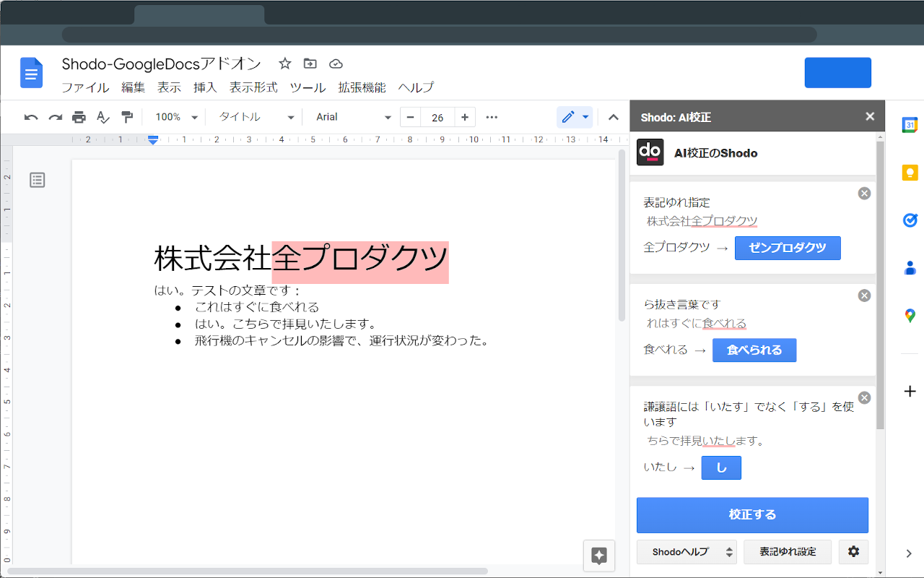The width and height of the screenshot is (924, 578).
Task: Open 表記ゆれ設定 settings
Action: pyautogui.click(x=788, y=552)
